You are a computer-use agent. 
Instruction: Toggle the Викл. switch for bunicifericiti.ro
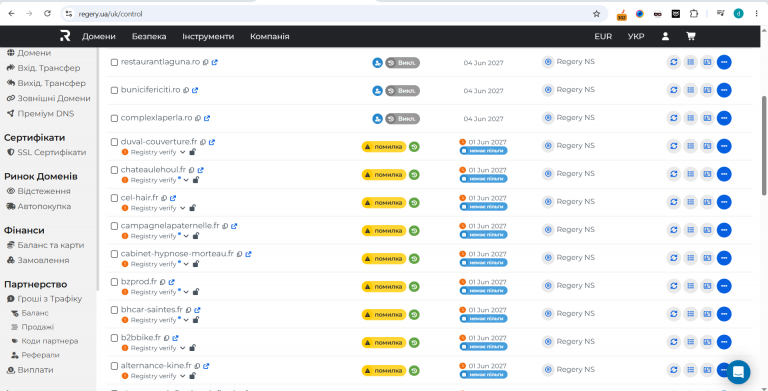point(403,91)
